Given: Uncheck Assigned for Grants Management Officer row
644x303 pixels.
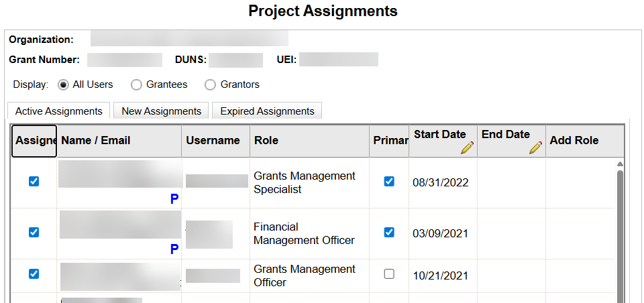Looking at the screenshot, I should coord(34,274).
